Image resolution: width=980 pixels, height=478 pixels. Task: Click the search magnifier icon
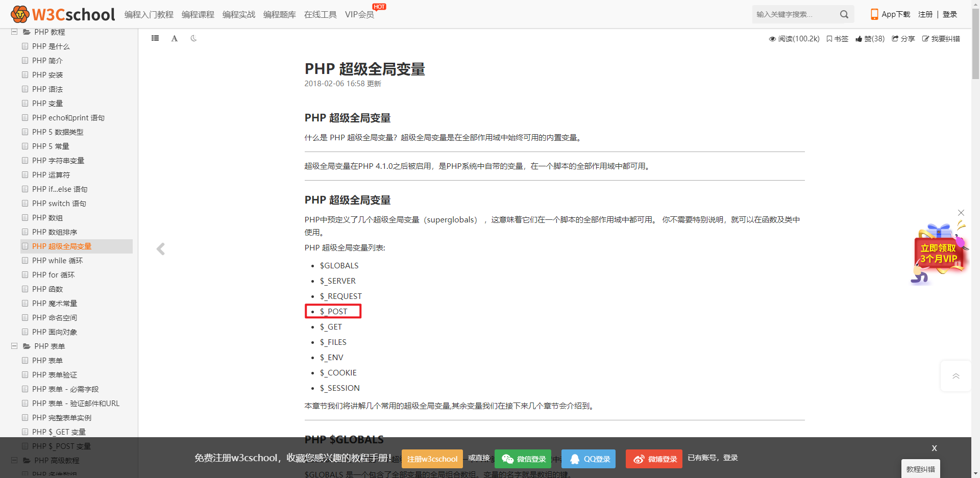point(844,14)
